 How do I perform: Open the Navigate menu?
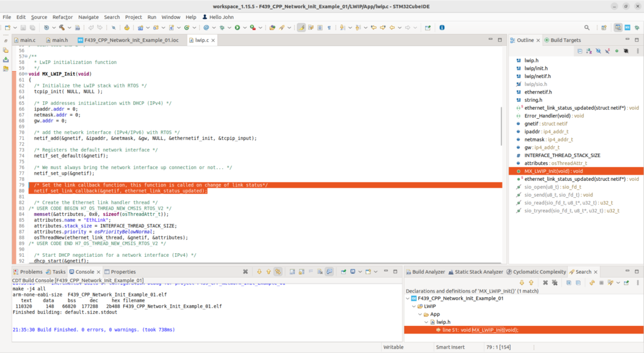88,17
